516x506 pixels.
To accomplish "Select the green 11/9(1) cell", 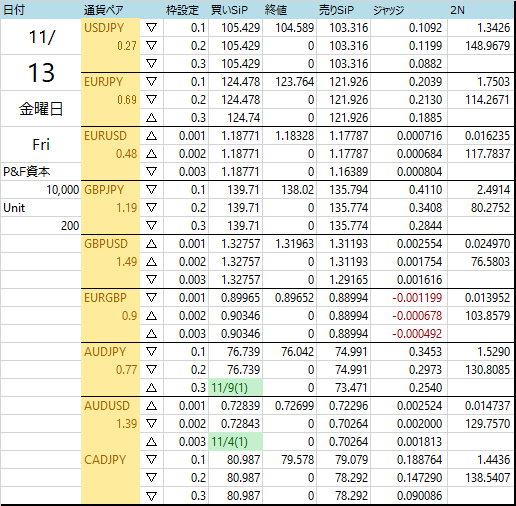I will click(x=235, y=388).
